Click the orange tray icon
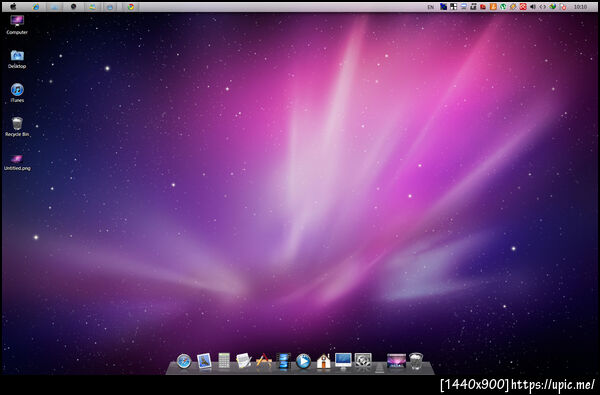The height and width of the screenshot is (395, 600). pyautogui.click(x=493, y=7)
